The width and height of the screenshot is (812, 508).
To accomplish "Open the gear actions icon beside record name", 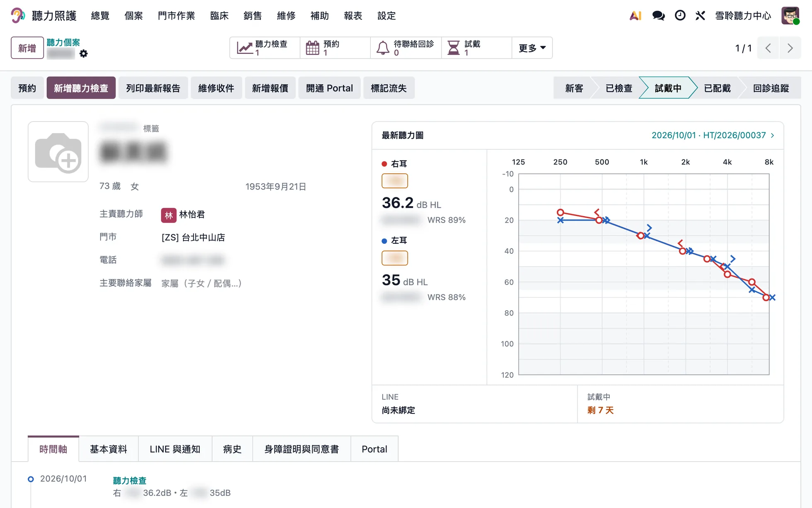I will tap(83, 53).
